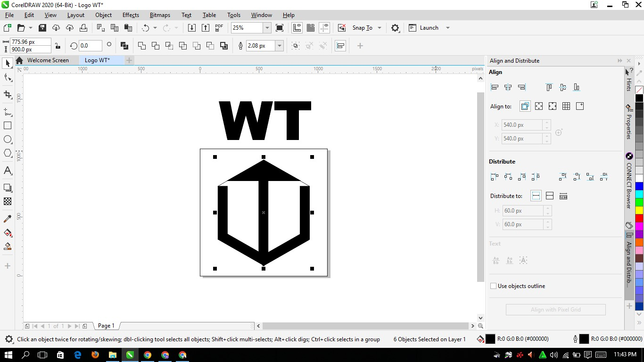Select the Rectangle tool
644x362 pixels.
pyautogui.click(x=8, y=126)
